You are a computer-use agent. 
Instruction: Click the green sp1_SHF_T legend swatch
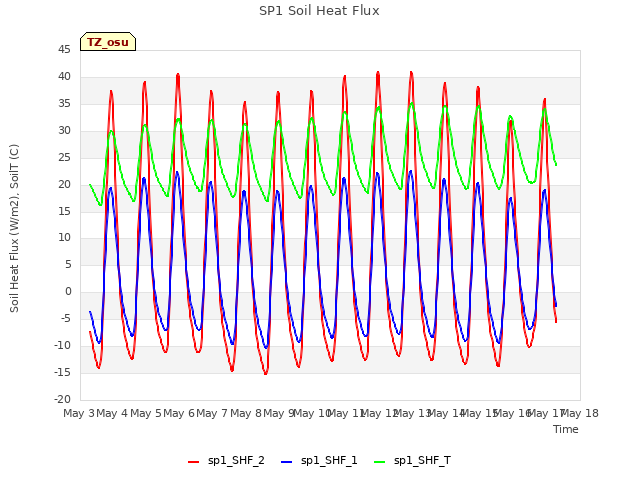click(x=380, y=462)
